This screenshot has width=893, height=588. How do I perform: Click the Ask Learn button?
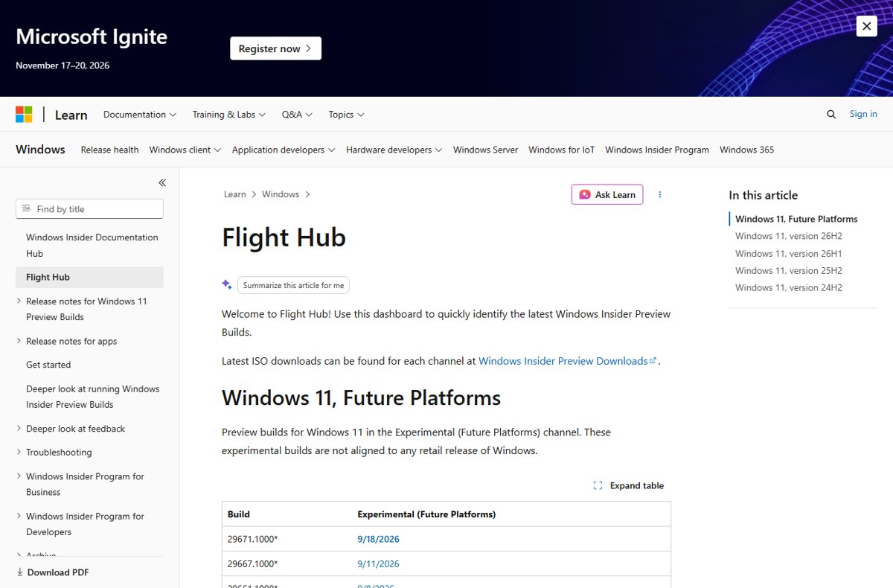[x=607, y=194]
